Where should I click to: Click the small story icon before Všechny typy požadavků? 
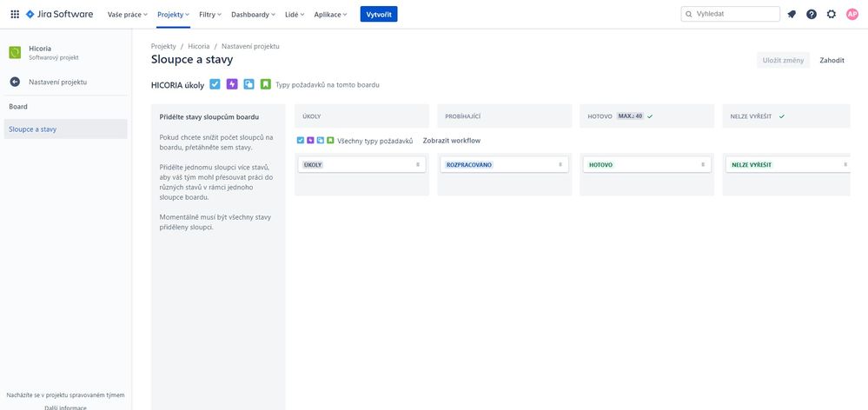330,141
